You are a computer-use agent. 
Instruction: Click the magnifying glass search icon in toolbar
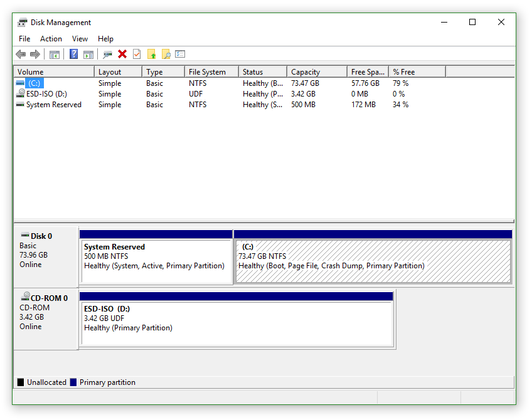coord(166,55)
